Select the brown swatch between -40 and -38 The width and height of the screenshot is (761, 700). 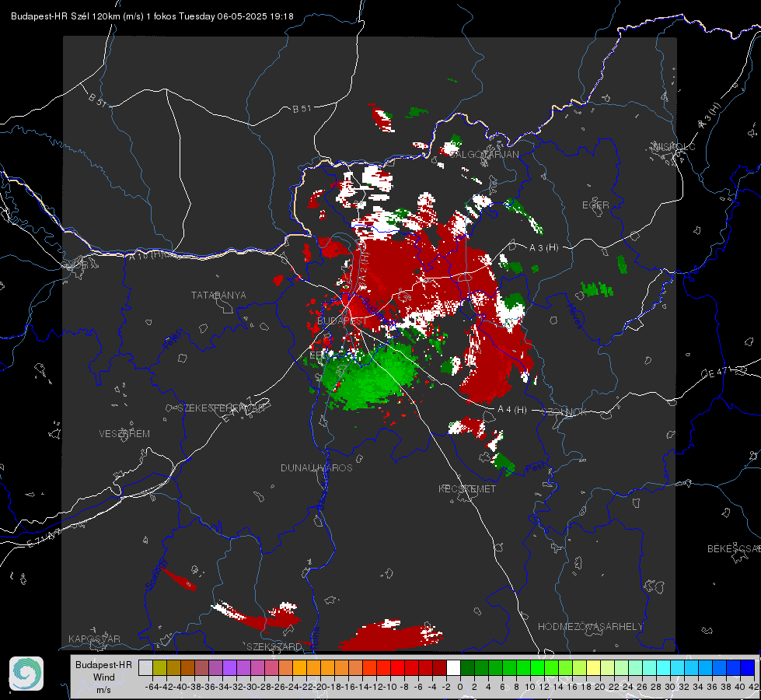pyautogui.click(x=187, y=667)
